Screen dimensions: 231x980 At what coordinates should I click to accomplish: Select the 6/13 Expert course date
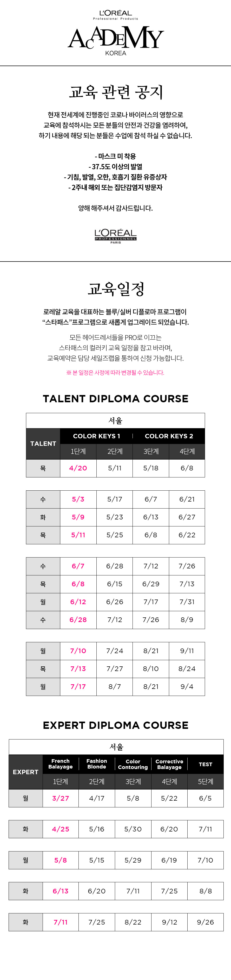pos(61,891)
